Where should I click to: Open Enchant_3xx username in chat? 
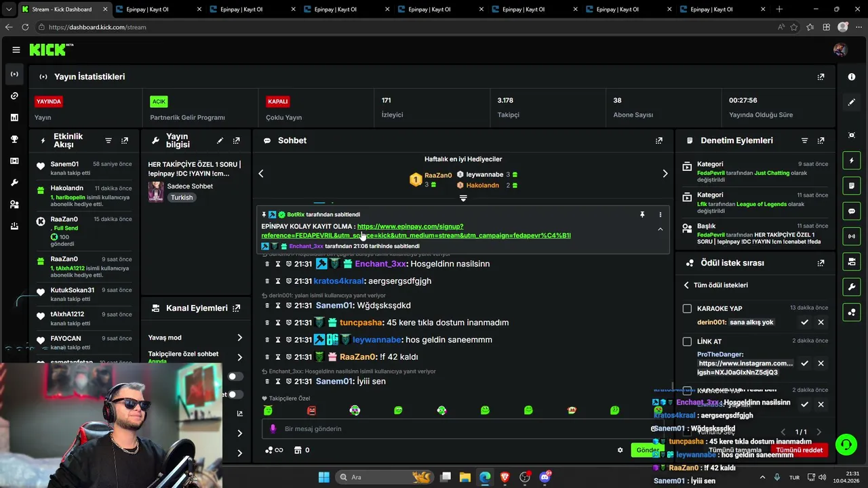pos(380,264)
